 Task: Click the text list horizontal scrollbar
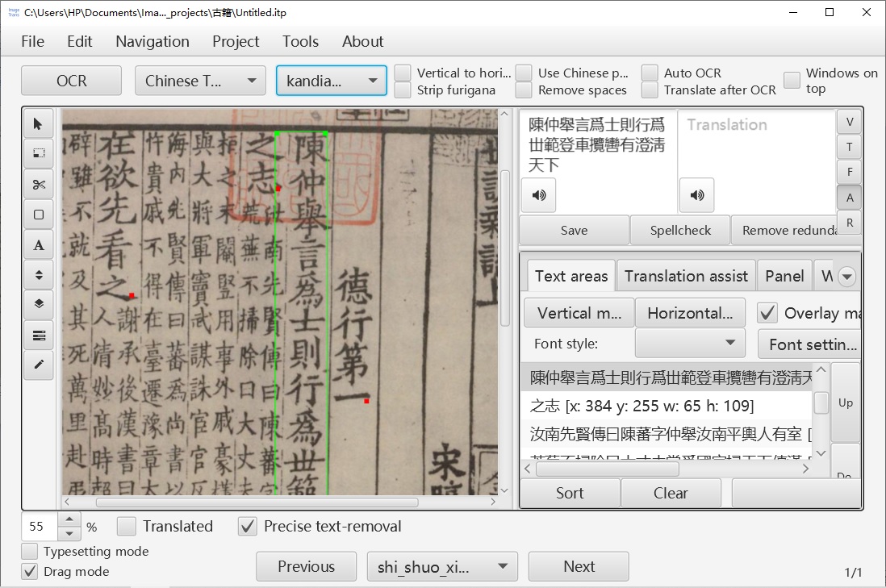coord(608,469)
